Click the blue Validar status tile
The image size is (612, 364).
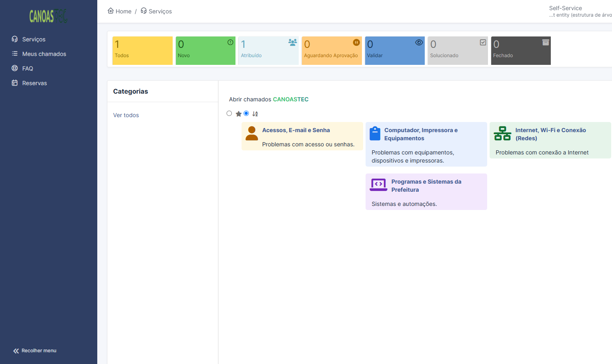[395, 51]
